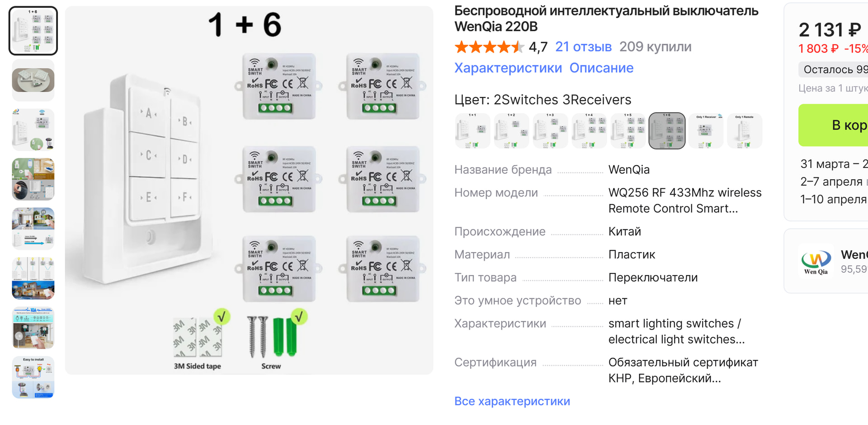Choose the '1+2' variant option
868x425 pixels.
point(511,131)
